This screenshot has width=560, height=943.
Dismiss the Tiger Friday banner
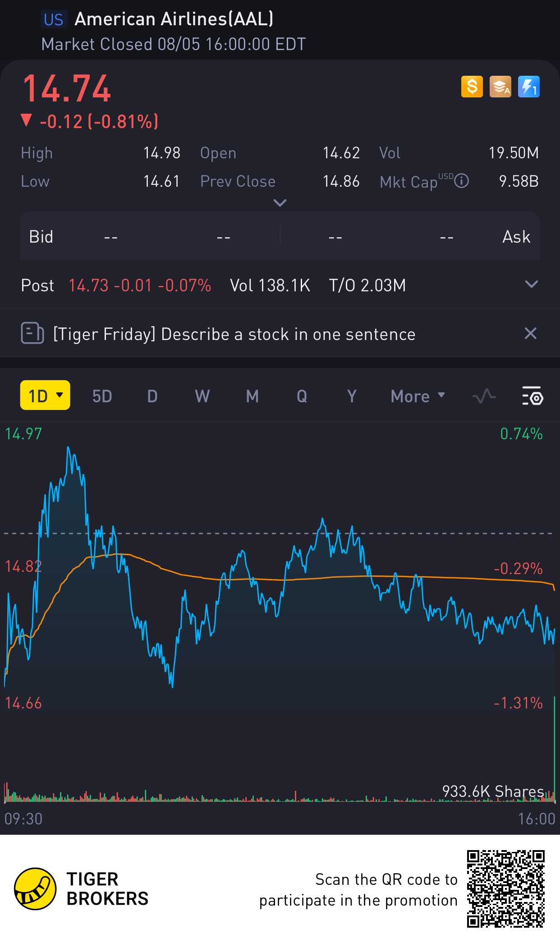(x=530, y=334)
